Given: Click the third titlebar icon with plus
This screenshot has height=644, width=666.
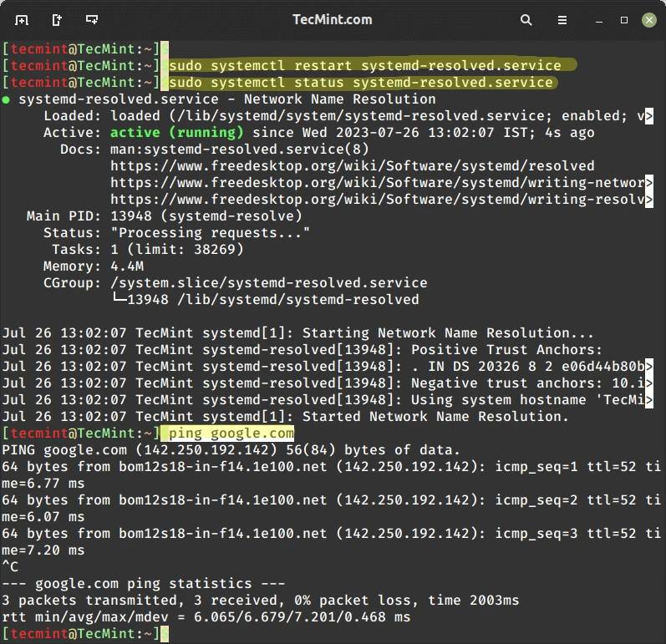Looking at the screenshot, I should 92,19.
